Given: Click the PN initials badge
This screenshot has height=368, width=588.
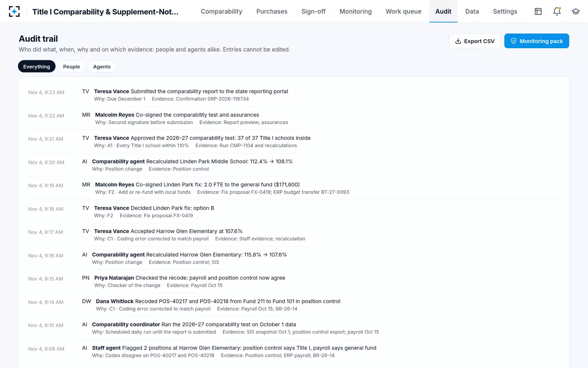Looking at the screenshot, I should (x=86, y=278).
